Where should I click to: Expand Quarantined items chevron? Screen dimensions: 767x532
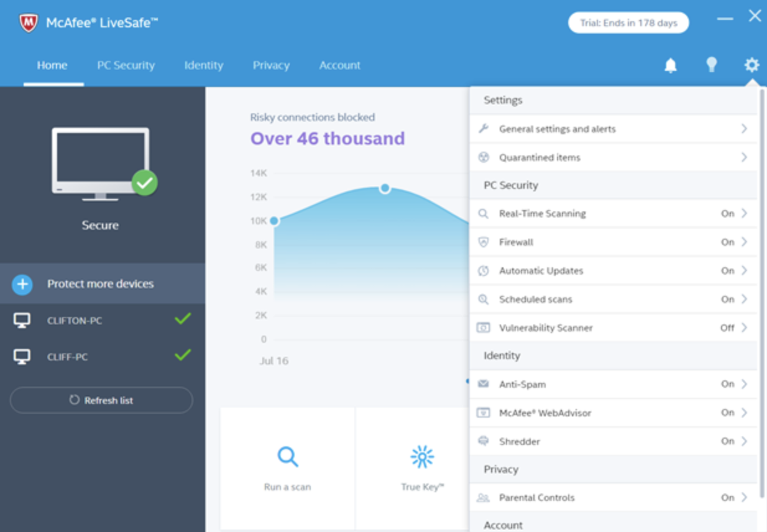pos(744,157)
